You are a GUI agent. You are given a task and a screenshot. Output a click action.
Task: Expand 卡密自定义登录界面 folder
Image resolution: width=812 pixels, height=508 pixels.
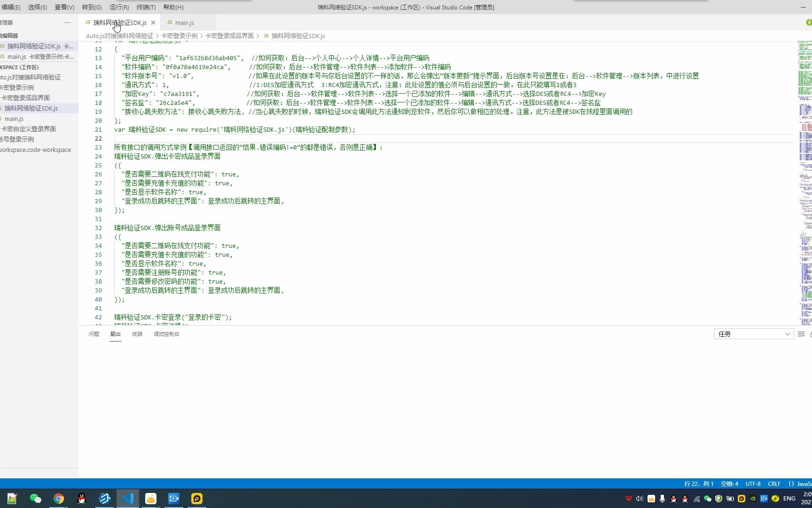pyautogui.click(x=39, y=129)
